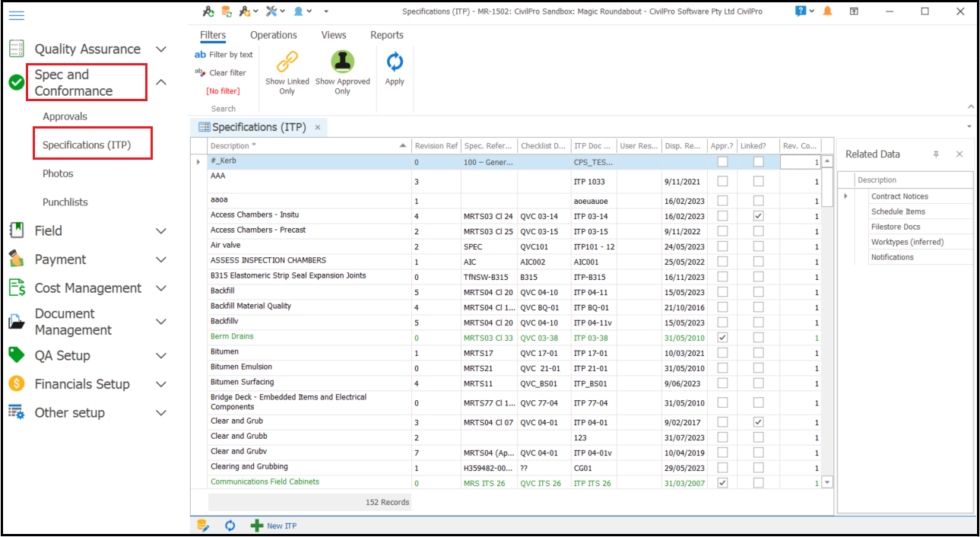Screen dimensions: 980x537
Task: Click the database icon in the title bar
Action: click(x=227, y=11)
